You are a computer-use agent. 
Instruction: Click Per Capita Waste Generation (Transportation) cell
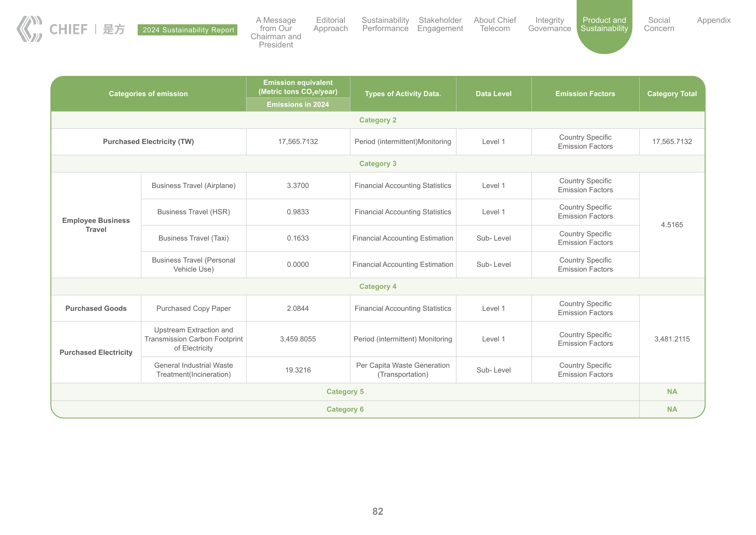click(403, 370)
